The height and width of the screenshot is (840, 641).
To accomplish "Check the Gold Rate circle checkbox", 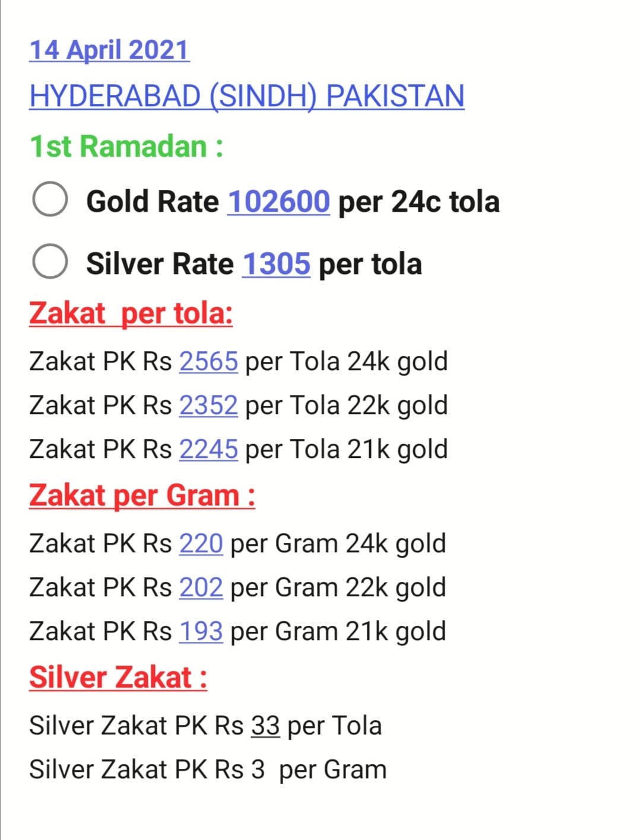I will [x=50, y=199].
